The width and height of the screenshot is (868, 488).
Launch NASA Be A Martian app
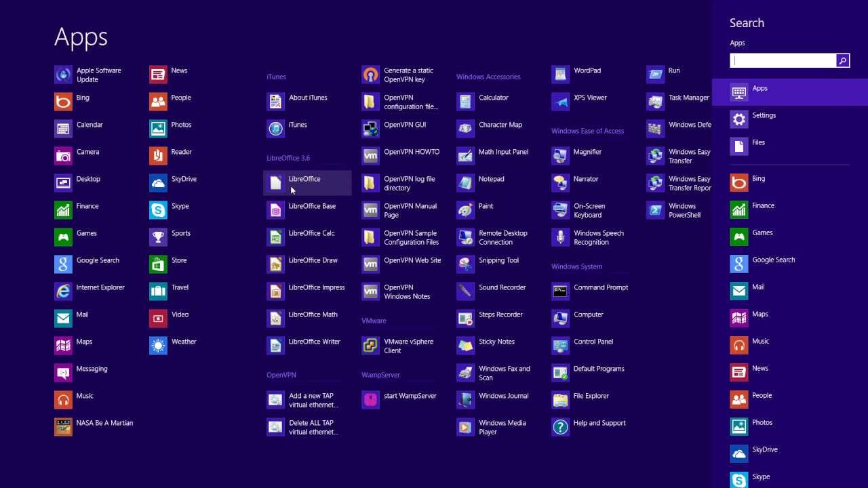tap(63, 427)
